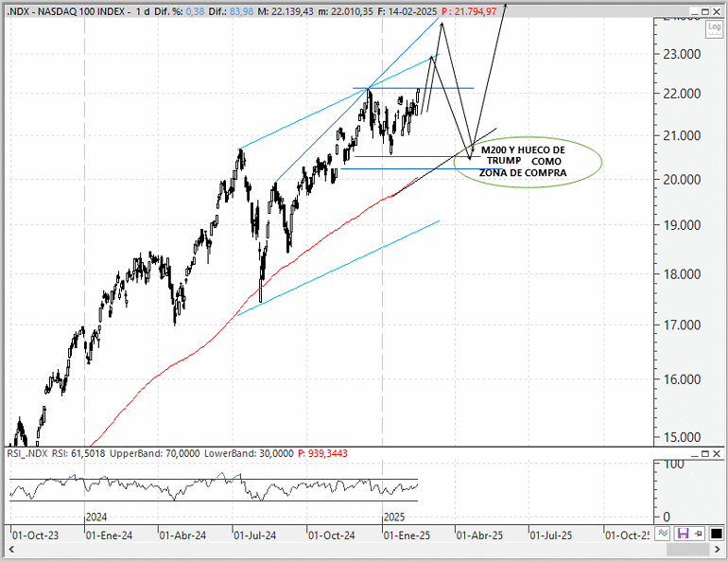The image size is (728, 562).
Task: Click the 2024 year marker
Action: 96,517
